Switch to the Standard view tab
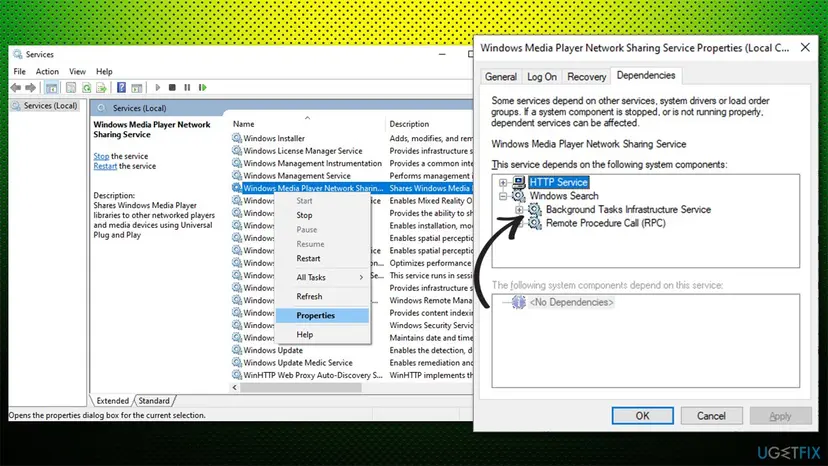 click(154, 400)
